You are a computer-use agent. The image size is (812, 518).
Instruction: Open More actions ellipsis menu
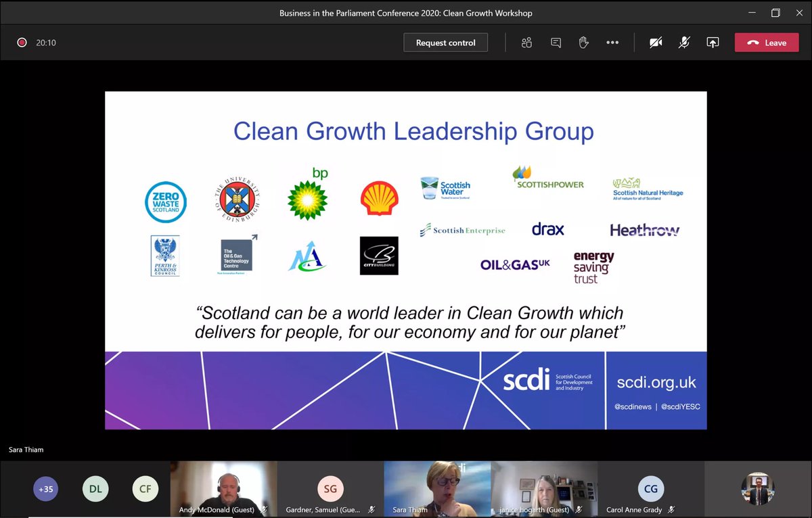tap(612, 43)
